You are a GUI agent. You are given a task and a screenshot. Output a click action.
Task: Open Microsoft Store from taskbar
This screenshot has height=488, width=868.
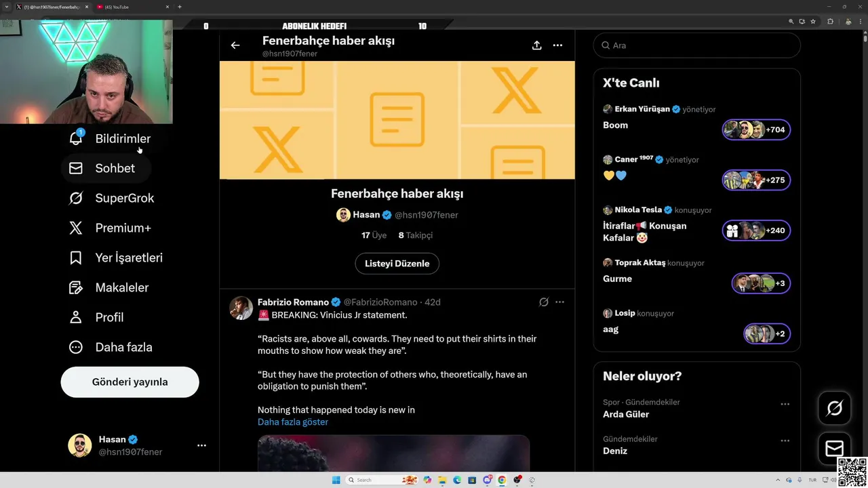tap(472, 480)
